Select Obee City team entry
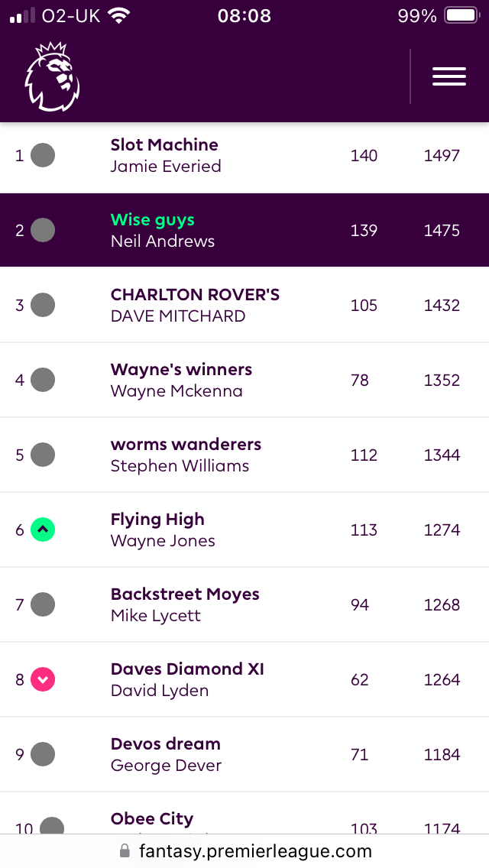 click(152, 819)
